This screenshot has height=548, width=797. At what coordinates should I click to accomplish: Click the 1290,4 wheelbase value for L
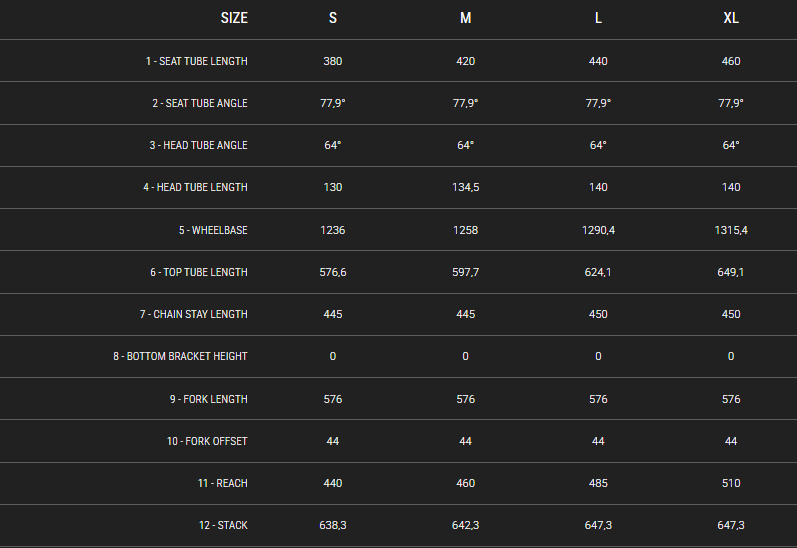[x=598, y=230]
